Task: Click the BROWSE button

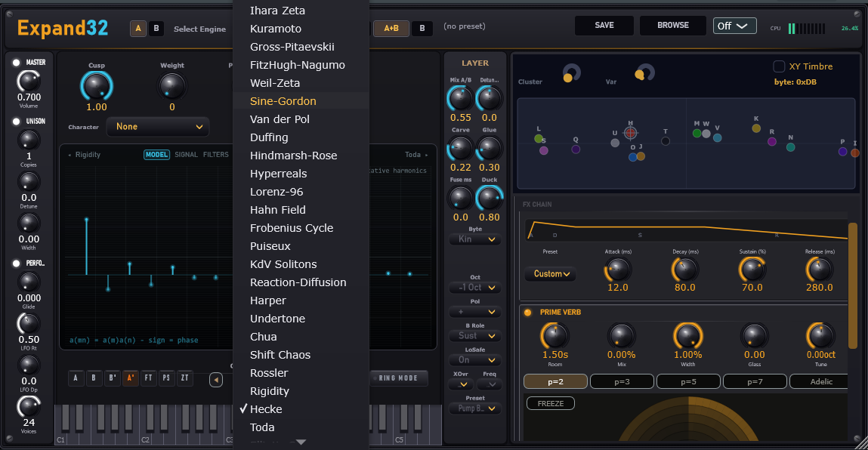Action: tap(672, 26)
